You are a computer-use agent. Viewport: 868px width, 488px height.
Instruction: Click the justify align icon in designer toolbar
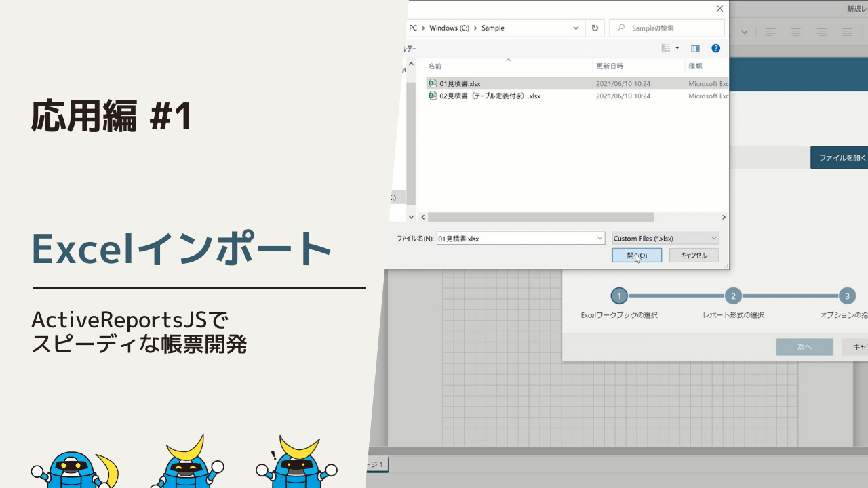[x=847, y=32]
